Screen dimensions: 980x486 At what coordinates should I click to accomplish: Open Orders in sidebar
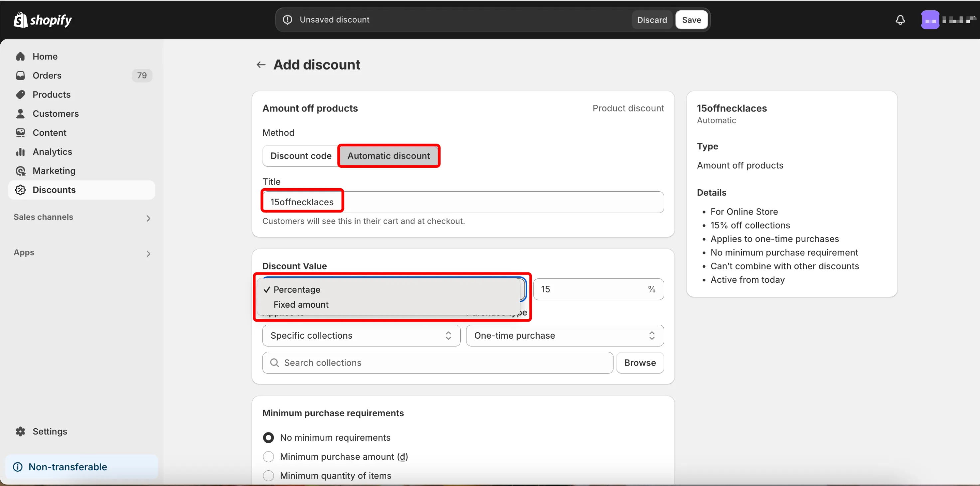[82, 75]
